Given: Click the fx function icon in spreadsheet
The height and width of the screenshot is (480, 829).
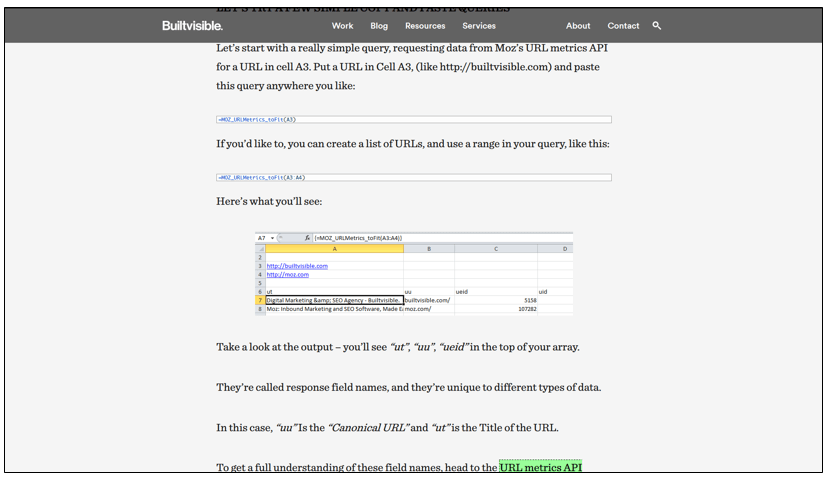Looking at the screenshot, I should [x=307, y=238].
